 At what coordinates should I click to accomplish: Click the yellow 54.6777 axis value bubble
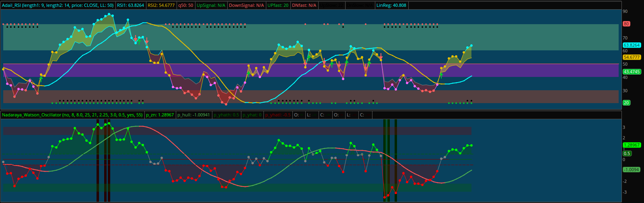click(631, 57)
